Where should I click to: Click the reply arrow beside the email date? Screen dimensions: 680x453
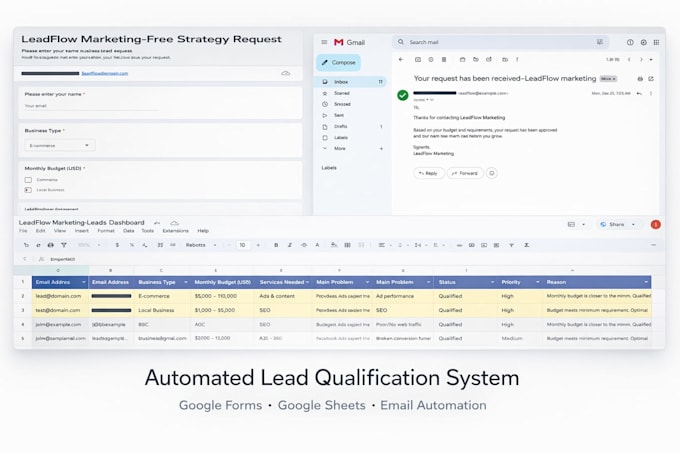pyautogui.click(x=639, y=93)
